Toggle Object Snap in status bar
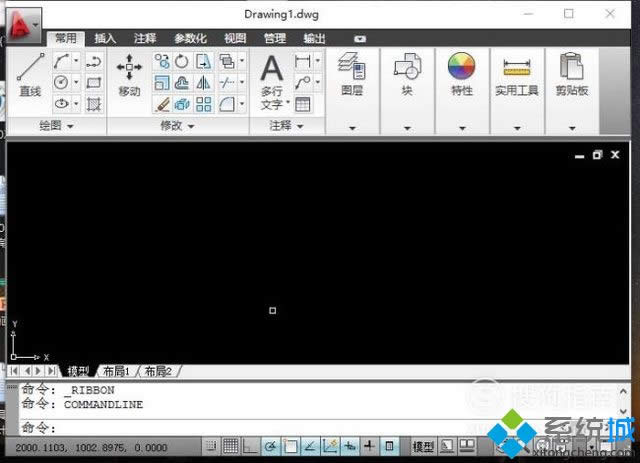Image resolution: width=640 pixels, height=463 pixels. pos(290,446)
